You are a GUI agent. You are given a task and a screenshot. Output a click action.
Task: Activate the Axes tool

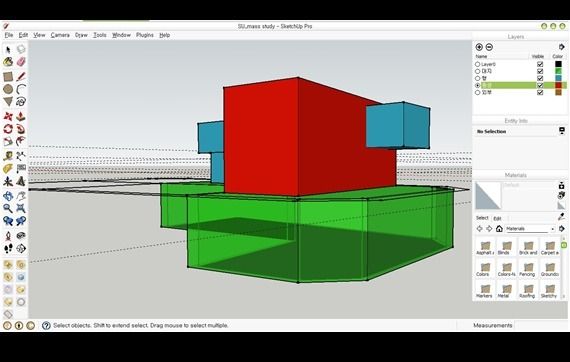point(8,181)
